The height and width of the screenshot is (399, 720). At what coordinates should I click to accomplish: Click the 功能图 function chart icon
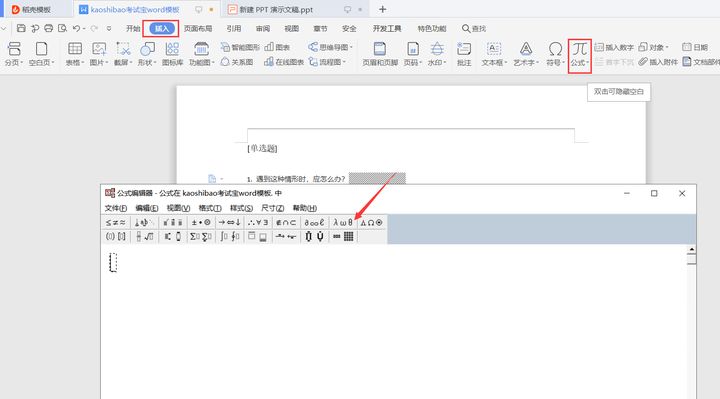tap(202, 54)
